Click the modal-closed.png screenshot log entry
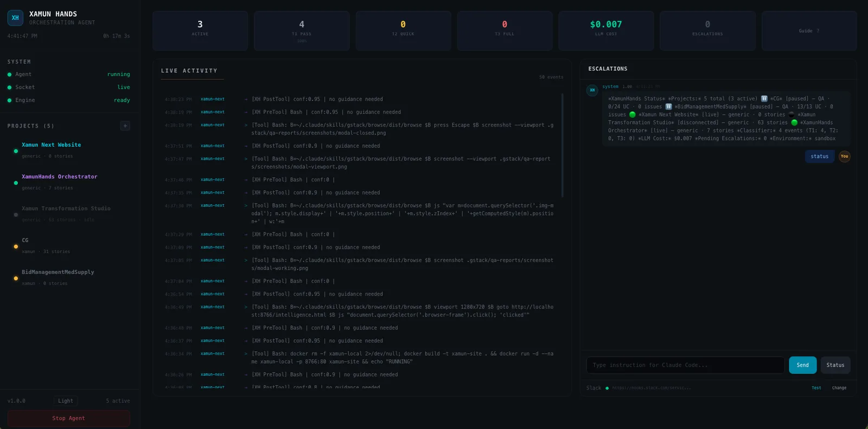 pyautogui.click(x=361, y=129)
